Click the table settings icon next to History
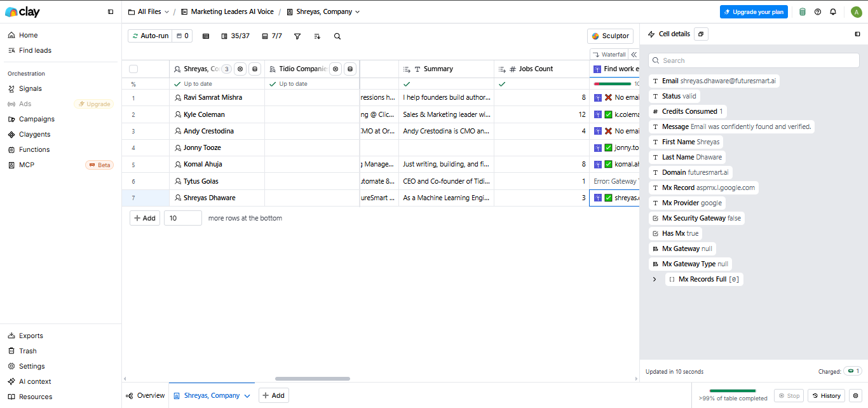 coord(855,395)
